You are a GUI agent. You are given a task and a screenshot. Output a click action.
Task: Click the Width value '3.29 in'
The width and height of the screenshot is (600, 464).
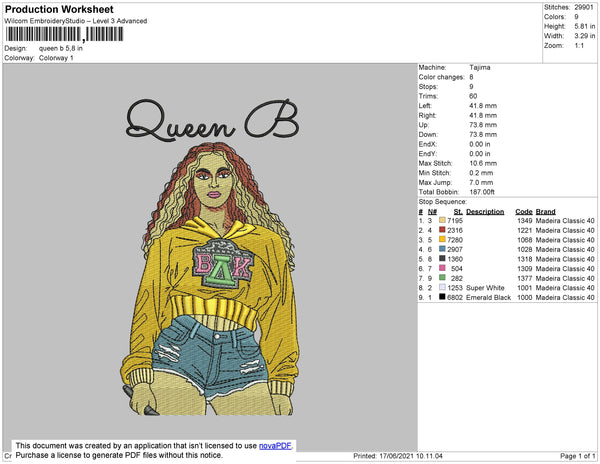coord(585,36)
